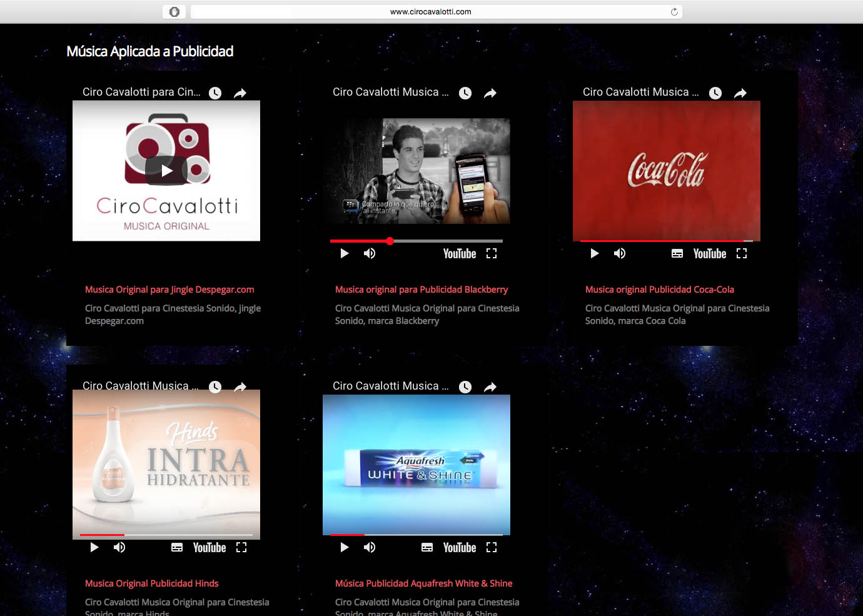Enter fullscreen on the Coca-Cola video

[x=742, y=253]
